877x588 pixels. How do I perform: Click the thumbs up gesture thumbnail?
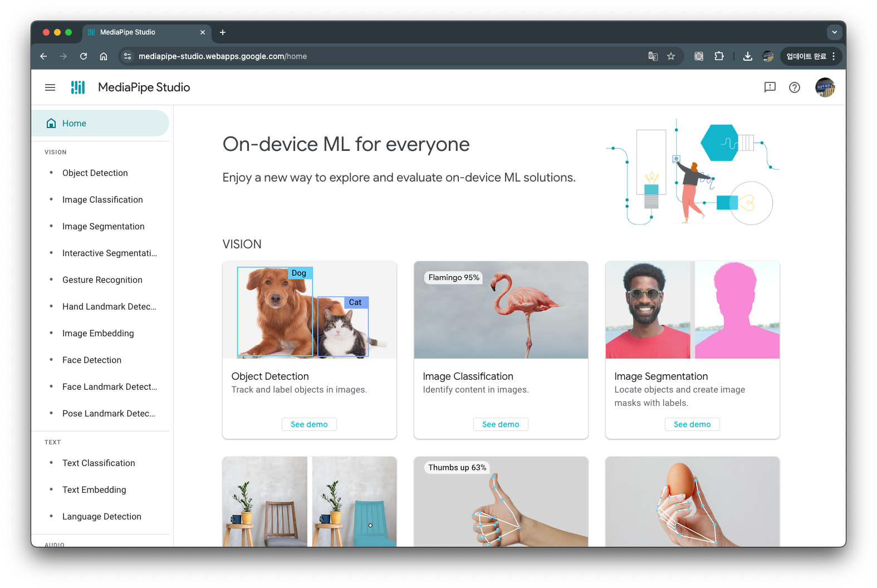(501, 501)
